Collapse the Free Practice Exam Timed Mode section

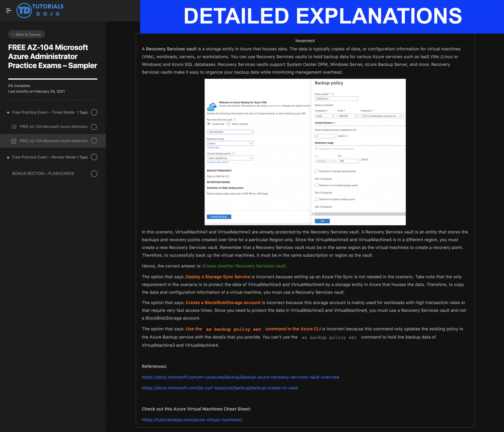tap(8, 113)
